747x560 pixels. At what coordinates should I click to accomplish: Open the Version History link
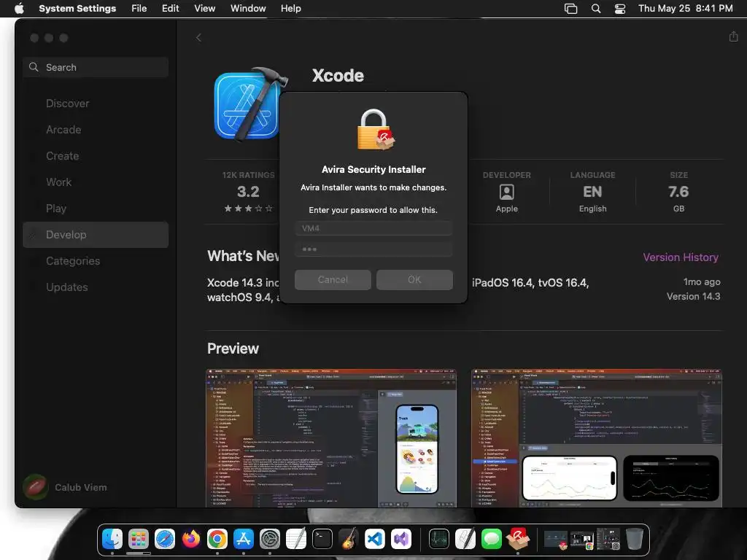(681, 257)
